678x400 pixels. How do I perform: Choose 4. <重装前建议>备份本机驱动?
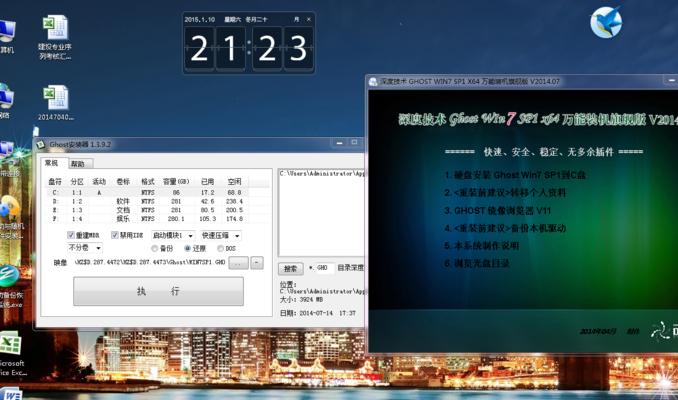[x=505, y=228]
